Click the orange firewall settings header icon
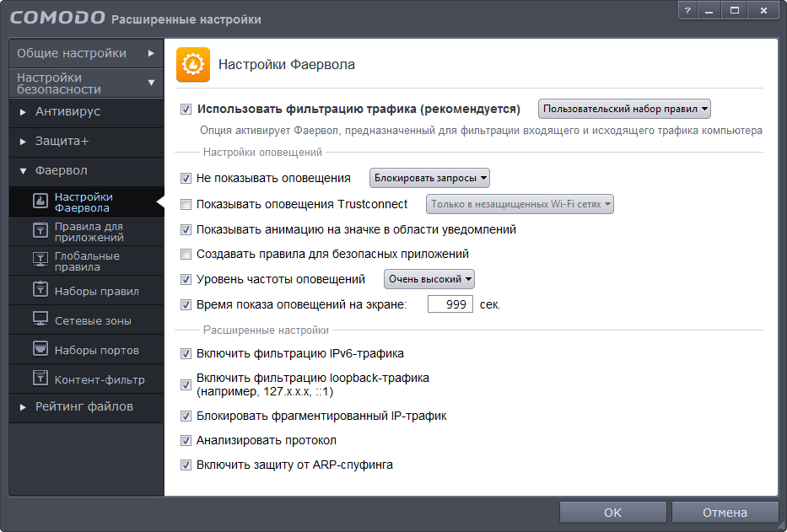 click(x=193, y=64)
